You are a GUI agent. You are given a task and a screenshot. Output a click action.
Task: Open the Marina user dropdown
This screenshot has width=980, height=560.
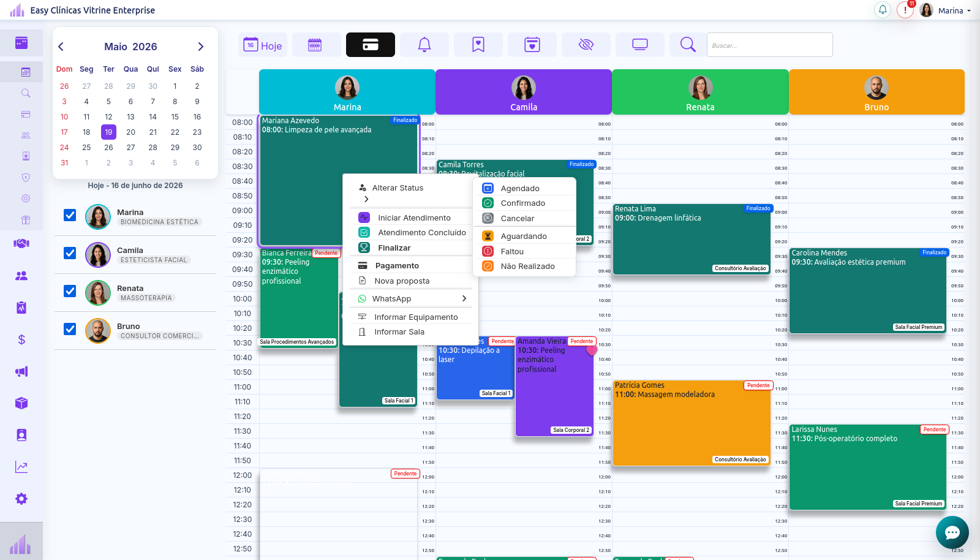946,10
